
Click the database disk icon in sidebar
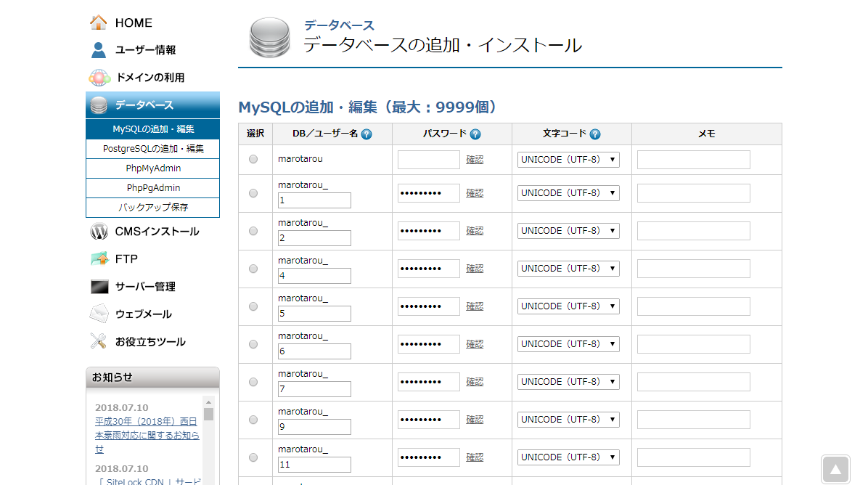click(x=99, y=105)
